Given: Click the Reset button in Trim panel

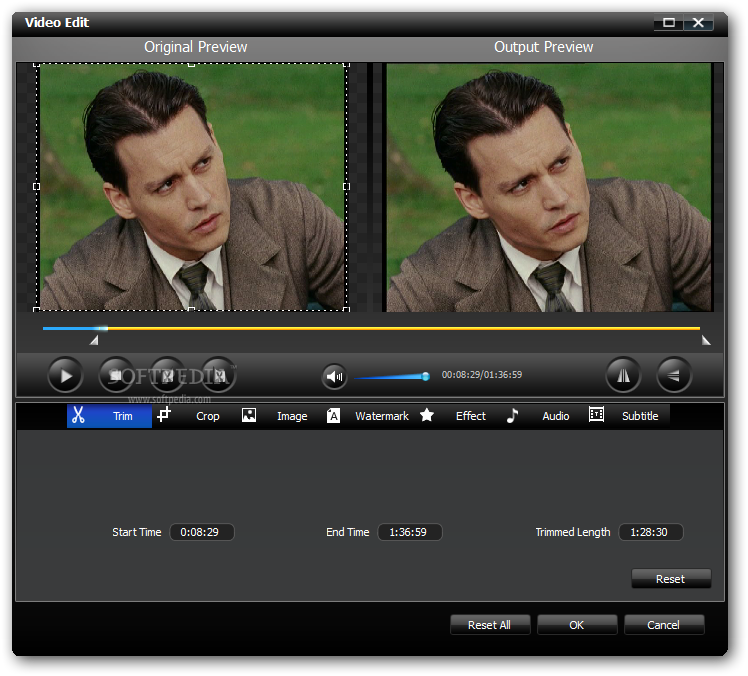Looking at the screenshot, I should point(671,579).
